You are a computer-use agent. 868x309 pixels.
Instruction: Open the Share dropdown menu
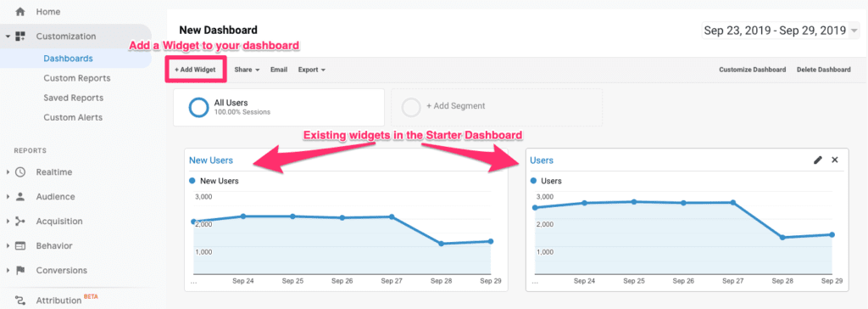[247, 70]
